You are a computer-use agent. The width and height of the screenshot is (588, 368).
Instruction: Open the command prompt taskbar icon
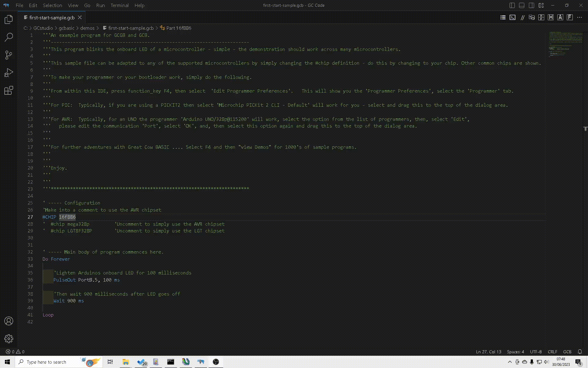[x=171, y=362]
